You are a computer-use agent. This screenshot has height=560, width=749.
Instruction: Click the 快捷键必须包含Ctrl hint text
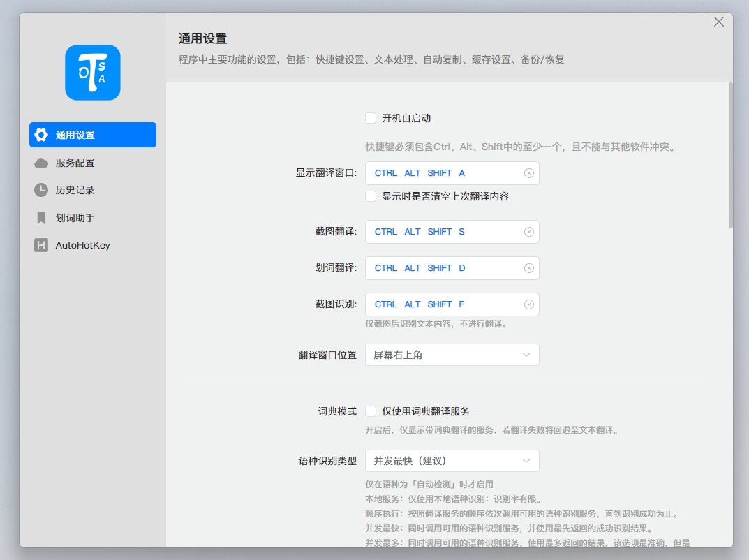(x=521, y=147)
